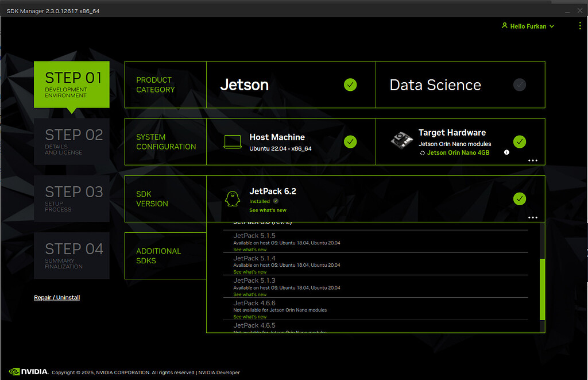Select JetPack 4.6.6 from the version list

point(253,303)
